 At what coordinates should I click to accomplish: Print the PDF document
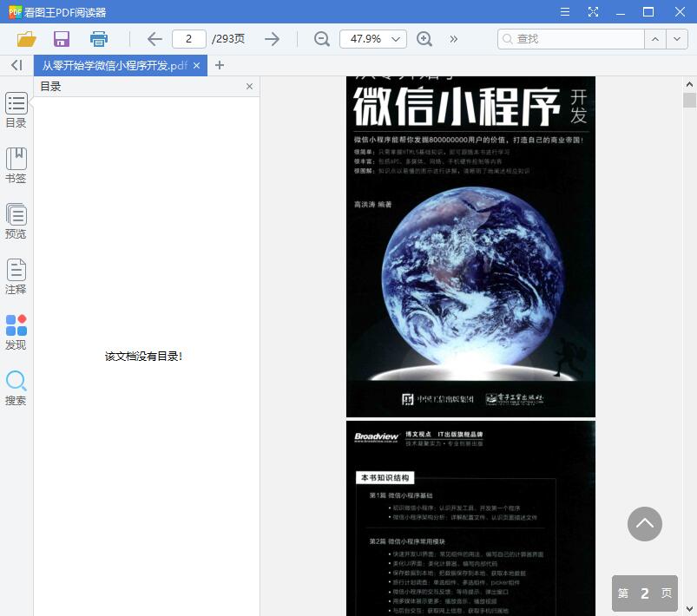tap(99, 39)
